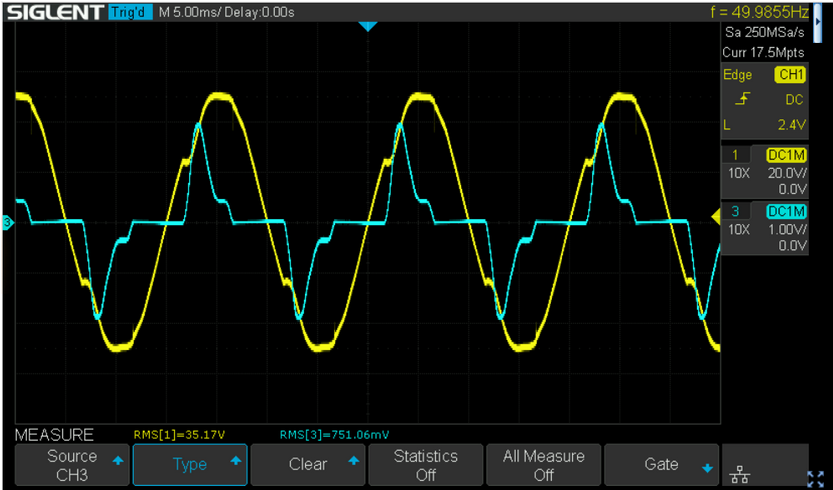Screen dimensions: 833x490
Task: Expand the measurement Type menu
Action: click(x=190, y=465)
